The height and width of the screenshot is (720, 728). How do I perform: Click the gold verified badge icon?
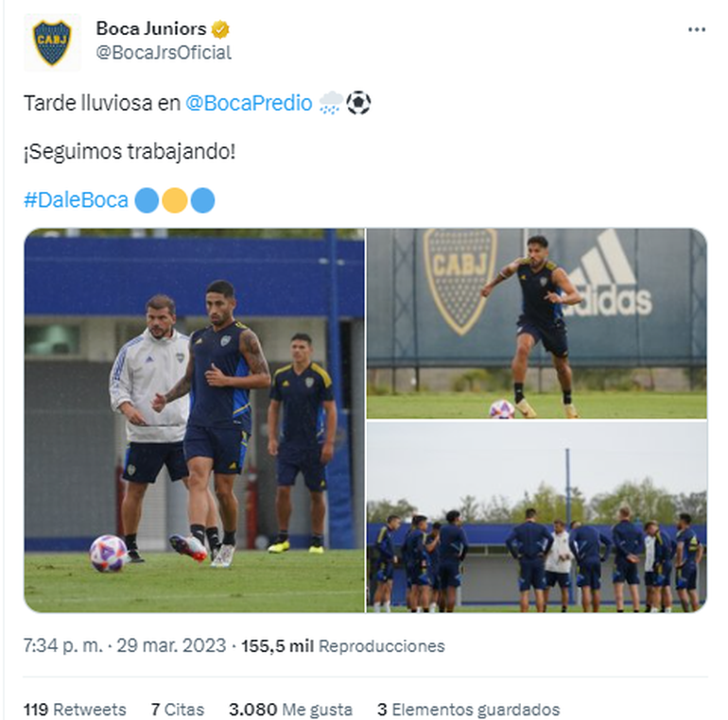click(220, 29)
